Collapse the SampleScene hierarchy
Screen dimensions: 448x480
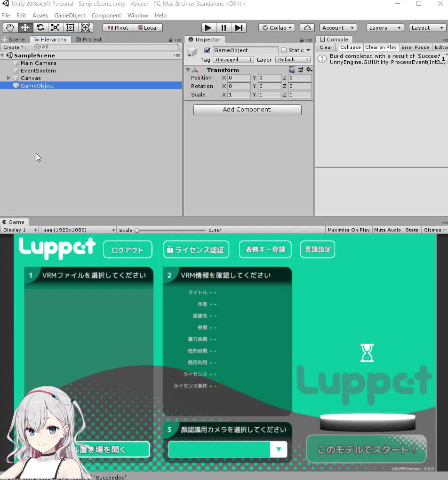pos(3,56)
